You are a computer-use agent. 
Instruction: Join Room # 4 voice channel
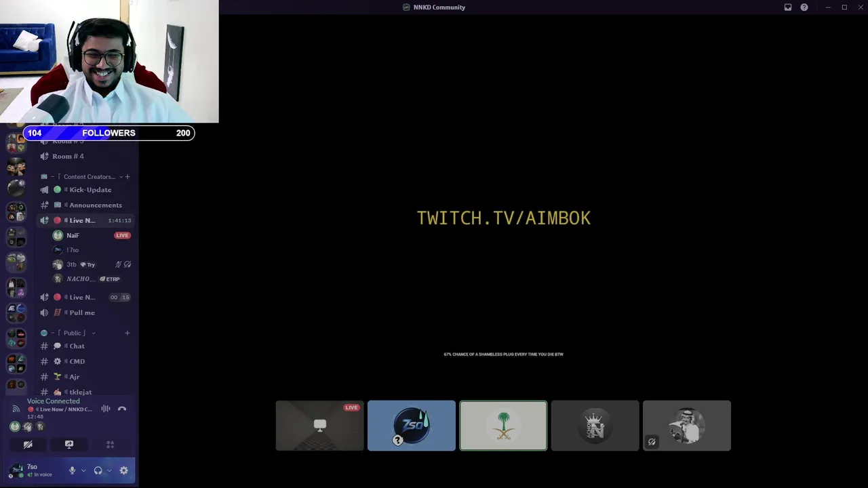pyautogui.click(x=85, y=156)
